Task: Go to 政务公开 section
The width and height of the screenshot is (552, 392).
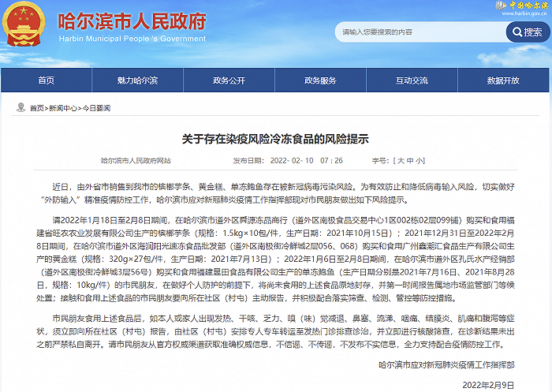Action: coord(229,80)
